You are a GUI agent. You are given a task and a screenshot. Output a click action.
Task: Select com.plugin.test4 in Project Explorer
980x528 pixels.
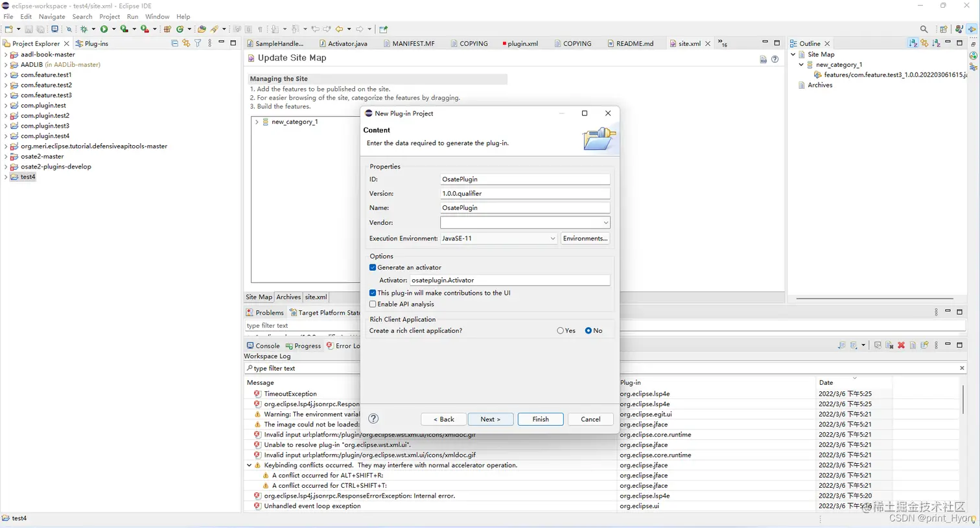(45, 136)
